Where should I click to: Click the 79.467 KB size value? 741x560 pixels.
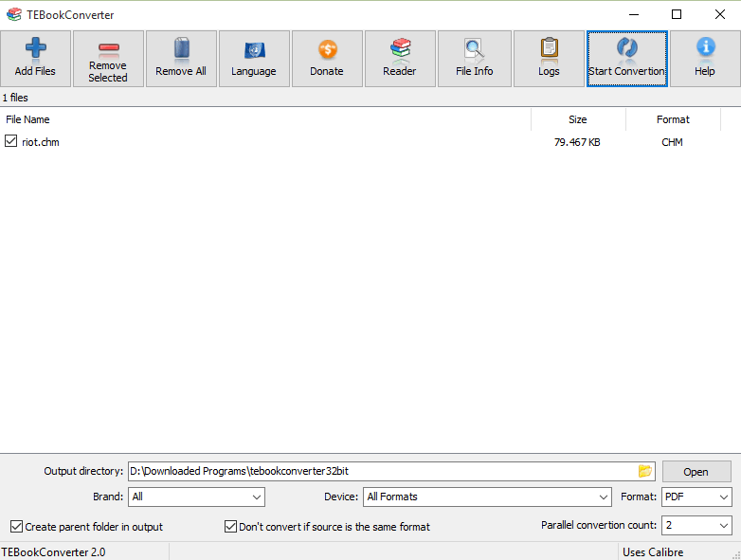pos(577,142)
